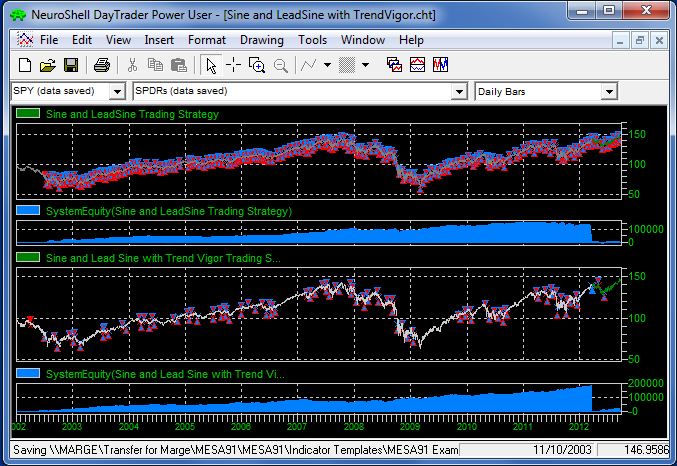Select the arrow pointer tool
The width and height of the screenshot is (677, 466).
pyautogui.click(x=211, y=66)
